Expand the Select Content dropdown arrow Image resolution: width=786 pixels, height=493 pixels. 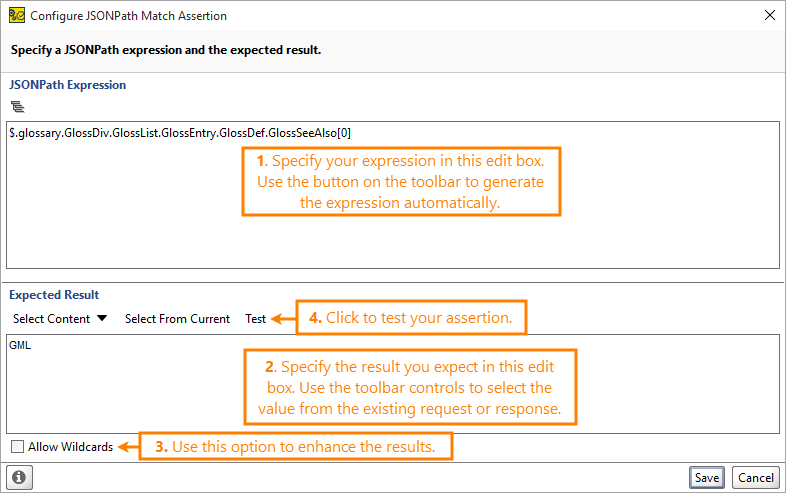102,318
